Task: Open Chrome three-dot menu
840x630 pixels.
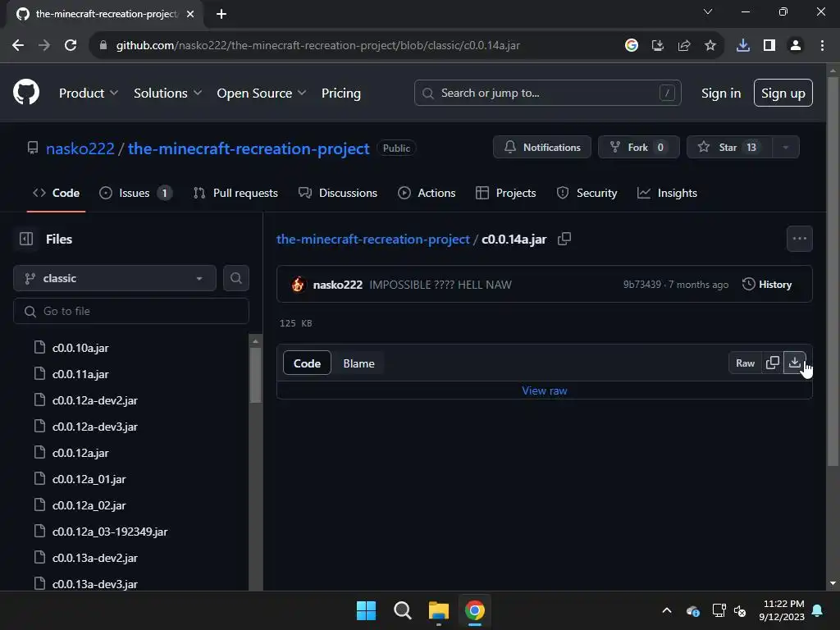Action: (822, 46)
